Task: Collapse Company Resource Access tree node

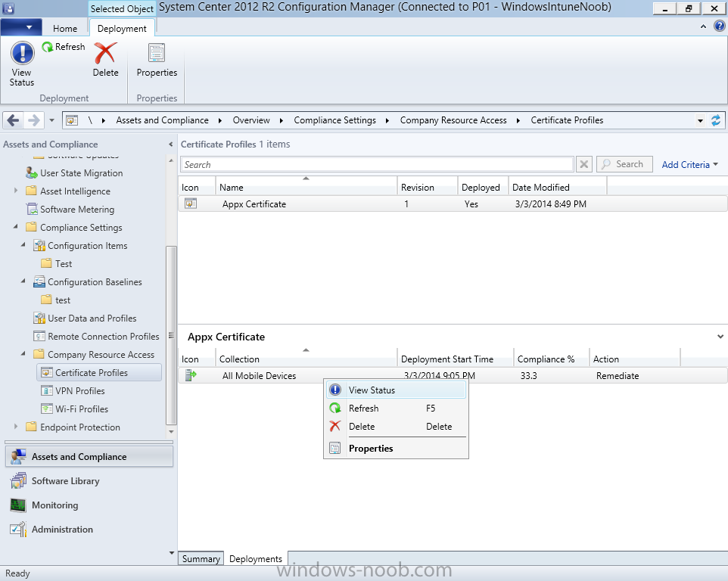Action: tap(23, 353)
